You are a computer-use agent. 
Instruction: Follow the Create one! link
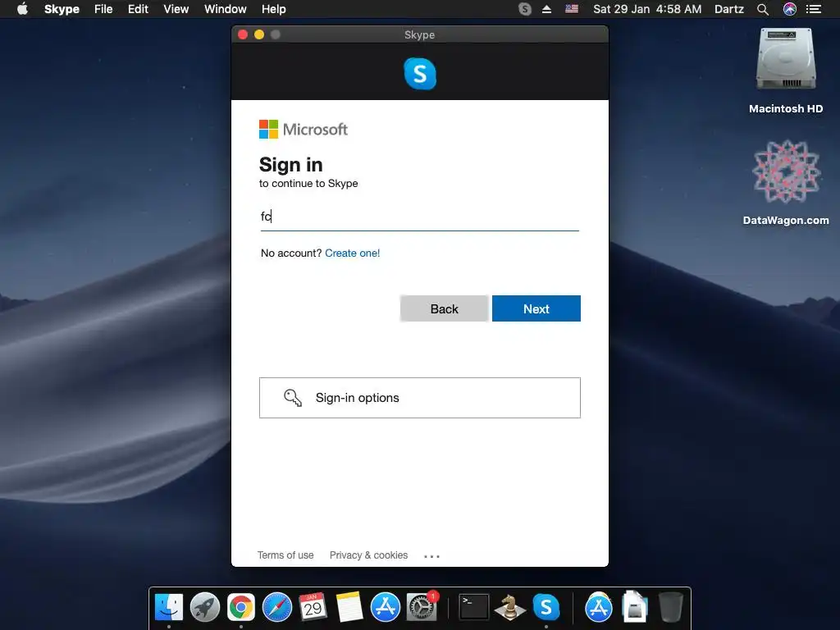(x=353, y=253)
